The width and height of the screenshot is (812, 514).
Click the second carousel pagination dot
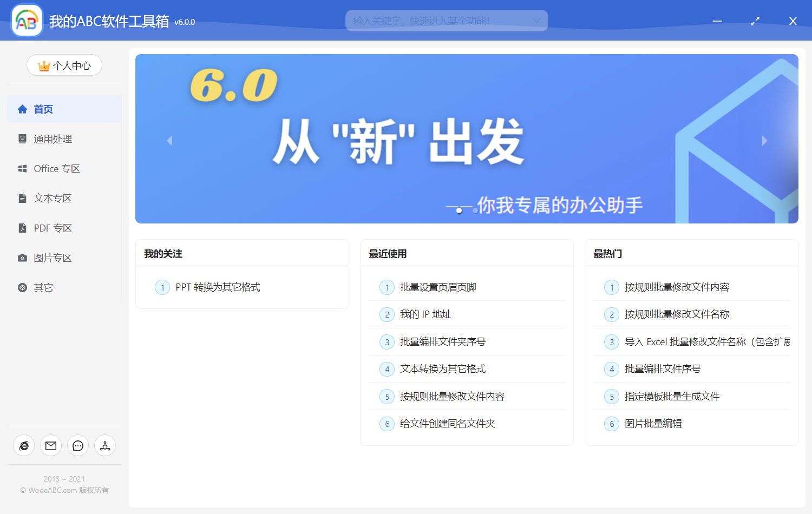[475, 210]
